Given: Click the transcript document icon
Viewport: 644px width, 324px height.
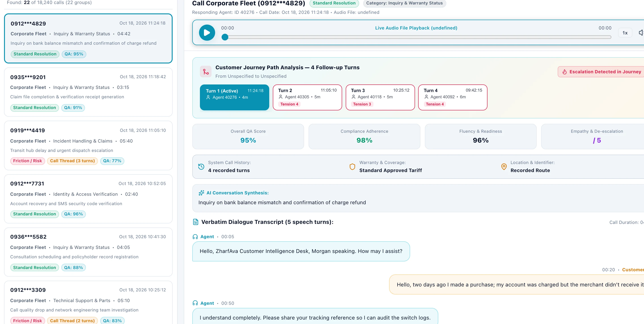Looking at the screenshot, I should click(x=195, y=222).
